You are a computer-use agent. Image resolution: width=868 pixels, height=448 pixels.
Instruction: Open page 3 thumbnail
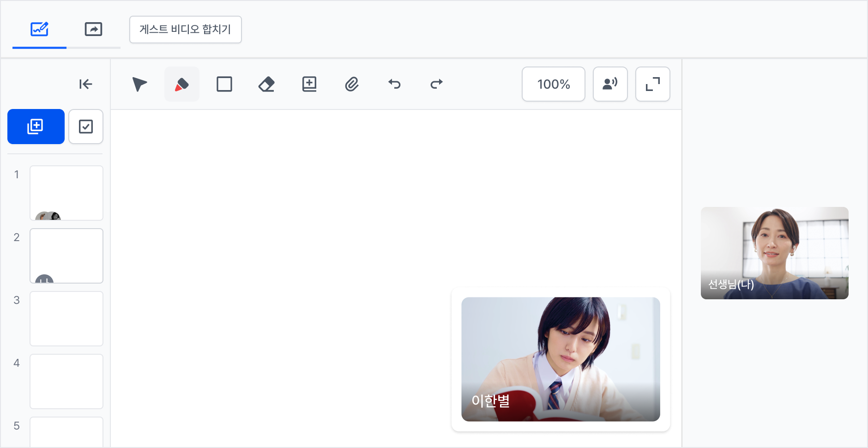click(66, 319)
